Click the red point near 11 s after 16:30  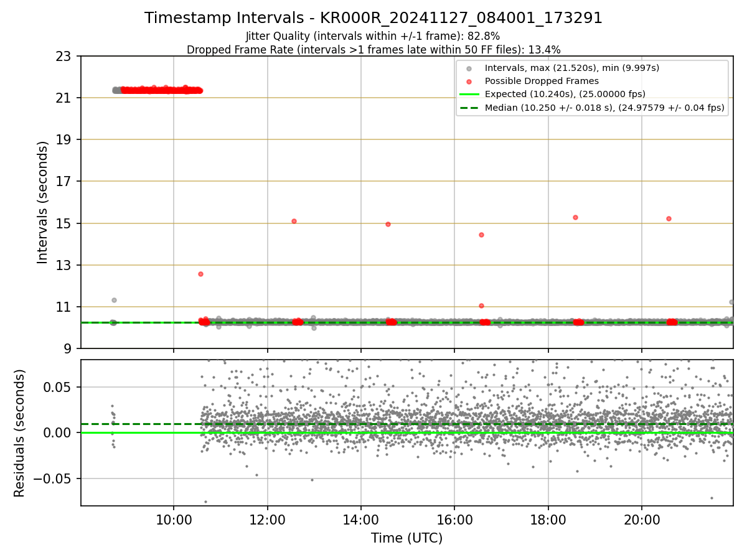point(481,306)
